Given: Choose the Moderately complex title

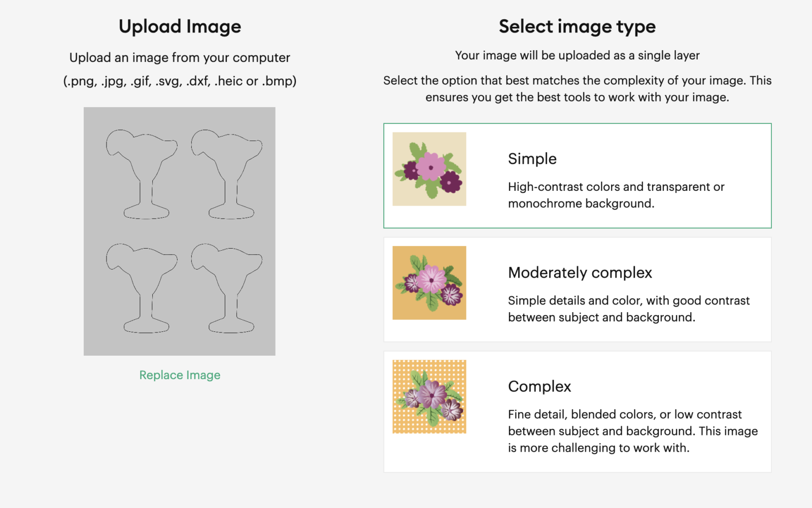Looking at the screenshot, I should click(580, 273).
